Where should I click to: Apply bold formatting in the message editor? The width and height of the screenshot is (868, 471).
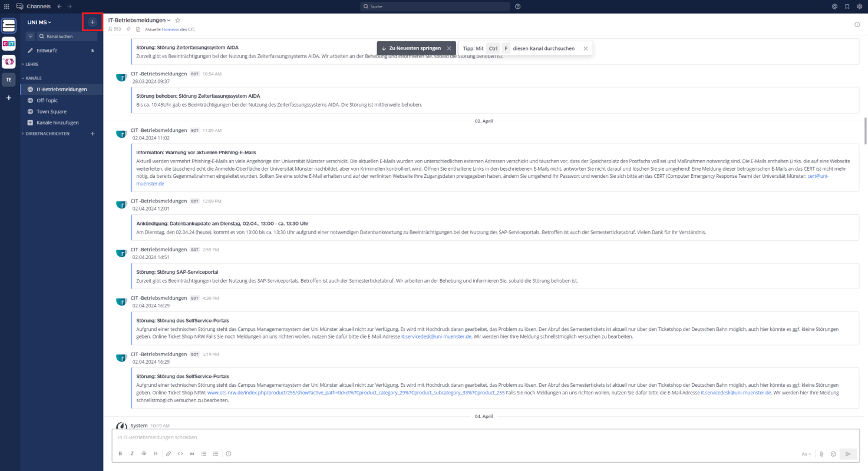120,454
